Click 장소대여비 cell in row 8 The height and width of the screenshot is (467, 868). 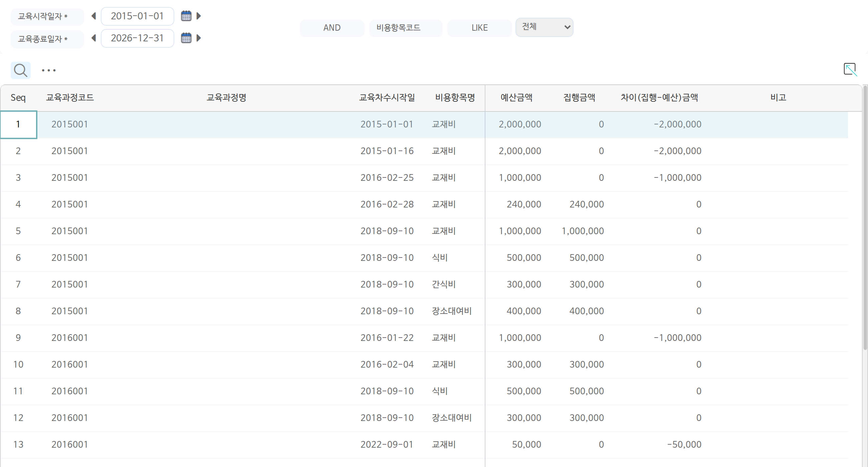[452, 311]
